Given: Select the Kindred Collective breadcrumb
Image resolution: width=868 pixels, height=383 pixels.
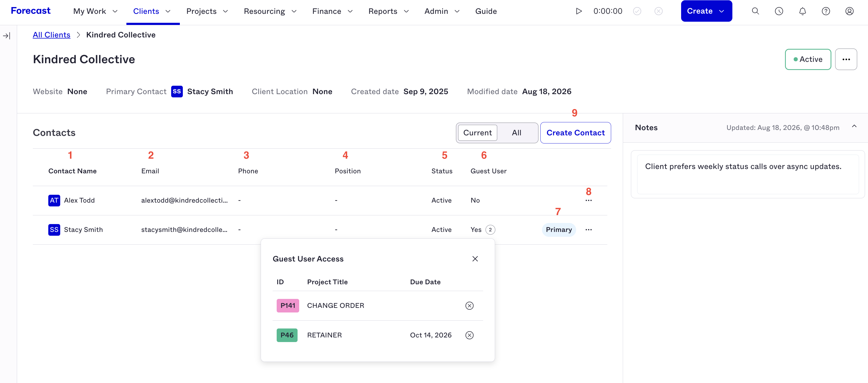Looking at the screenshot, I should click(x=121, y=35).
